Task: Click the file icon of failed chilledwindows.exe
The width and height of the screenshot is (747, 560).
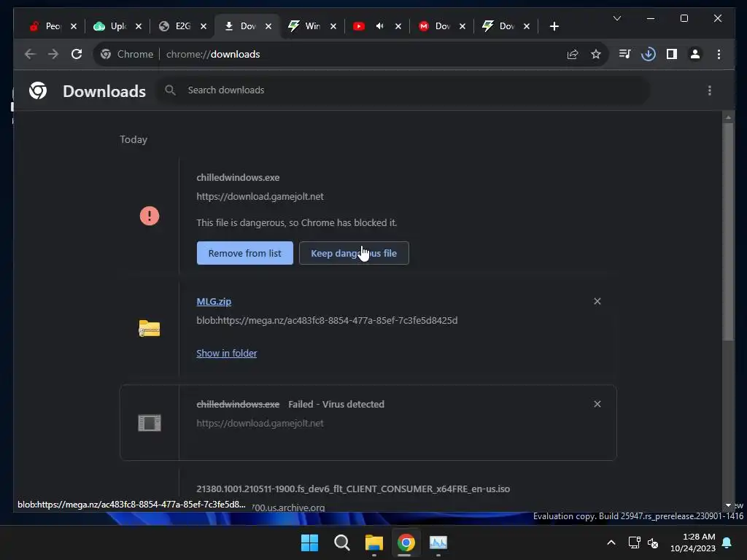Action: (x=149, y=423)
